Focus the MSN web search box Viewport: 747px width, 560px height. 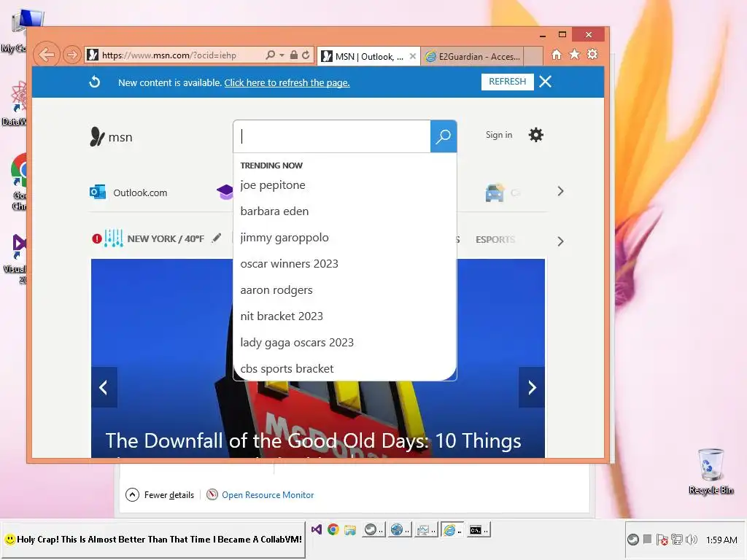tap(332, 136)
